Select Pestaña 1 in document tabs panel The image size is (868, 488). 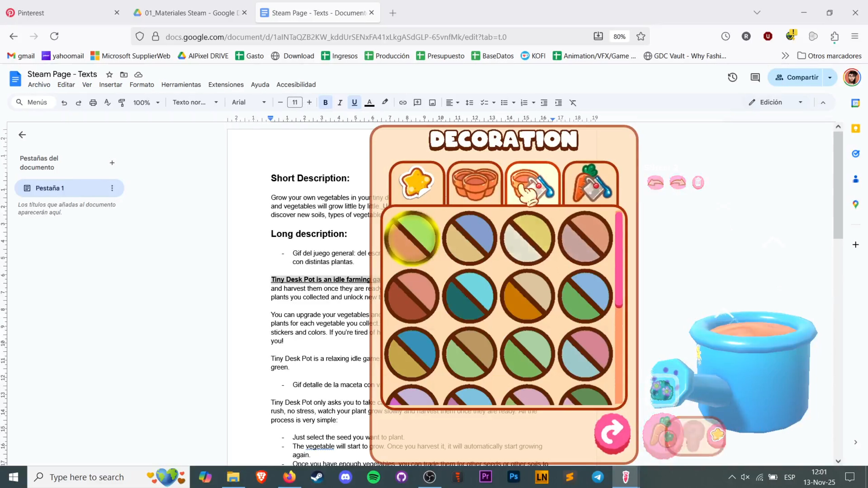click(x=51, y=188)
